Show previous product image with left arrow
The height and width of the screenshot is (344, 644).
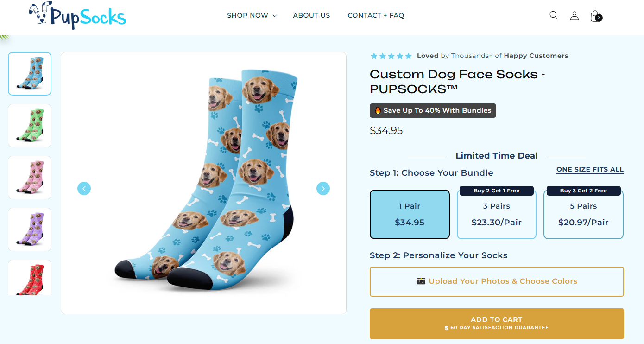click(x=84, y=188)
